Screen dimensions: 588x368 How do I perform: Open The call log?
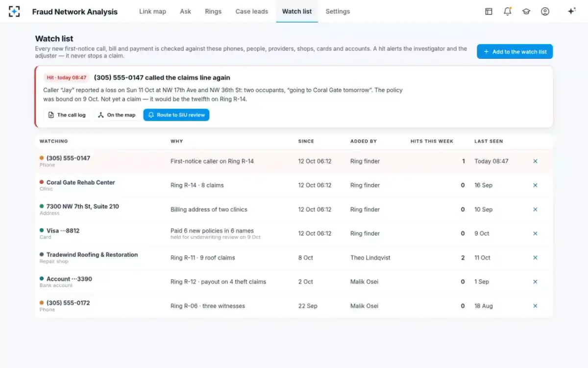pyautogui.click(x=67, y=115)
